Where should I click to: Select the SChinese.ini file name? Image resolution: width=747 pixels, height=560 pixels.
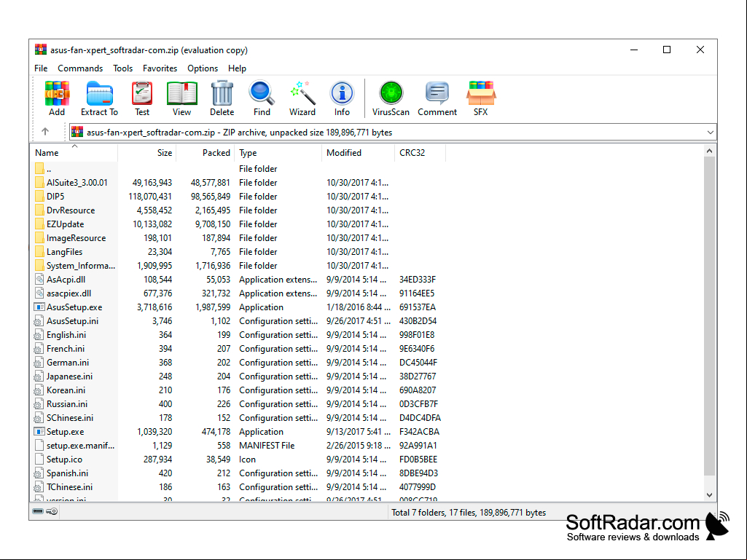click(69, 417)
